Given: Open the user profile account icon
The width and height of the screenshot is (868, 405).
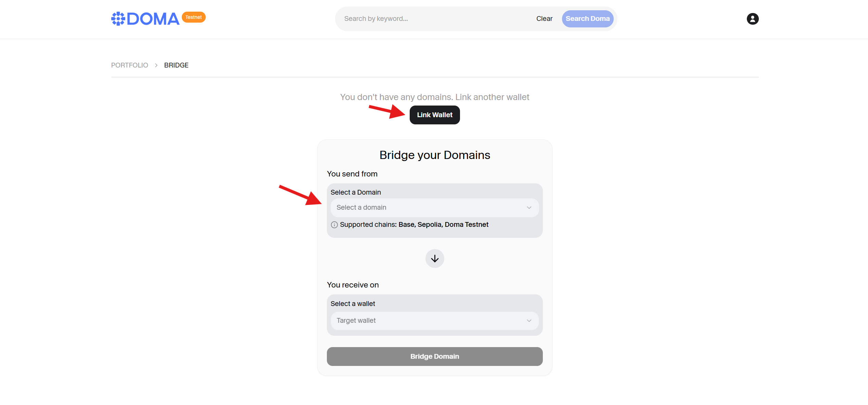Looking at the screenshot, I should click(752, 19).
